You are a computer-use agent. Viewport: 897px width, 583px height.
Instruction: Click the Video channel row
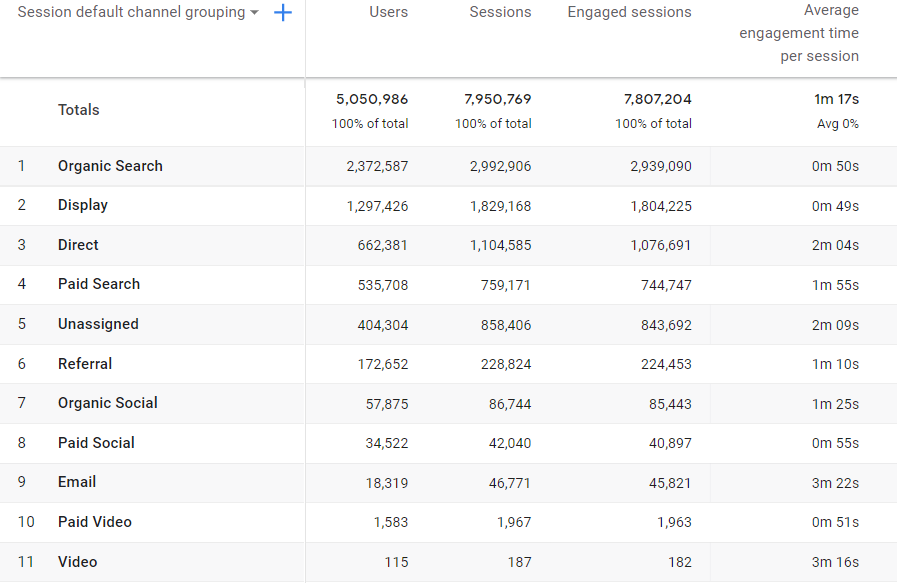pyautogui.click(x=77, y=562)
